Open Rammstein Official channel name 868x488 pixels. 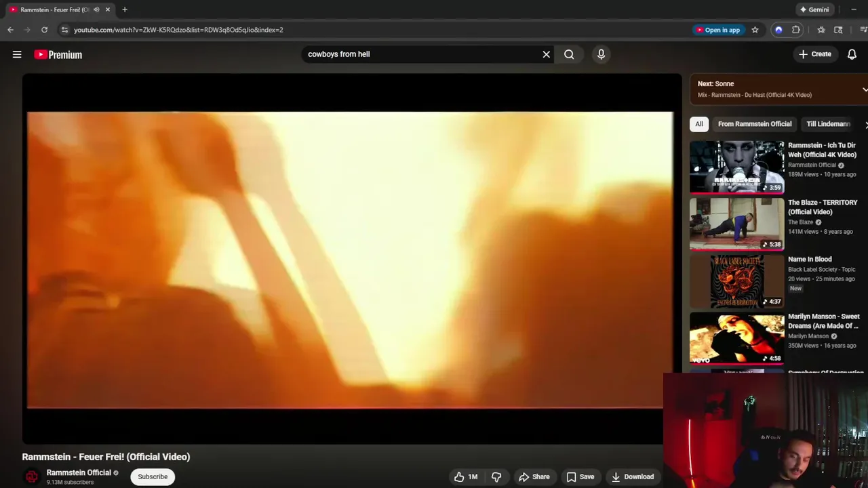click(x=79, y=472)
